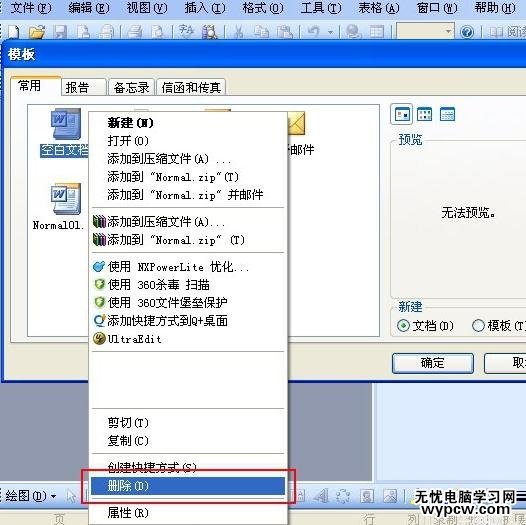Open the Undo history dropdown arrow
Viewport: 526px width, 525px height.
[330, 33]
